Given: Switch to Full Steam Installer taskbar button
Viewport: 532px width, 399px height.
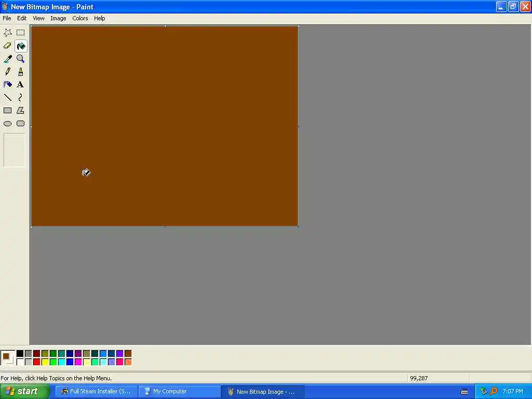Looking at the screenshot, I should coord(96,392).
